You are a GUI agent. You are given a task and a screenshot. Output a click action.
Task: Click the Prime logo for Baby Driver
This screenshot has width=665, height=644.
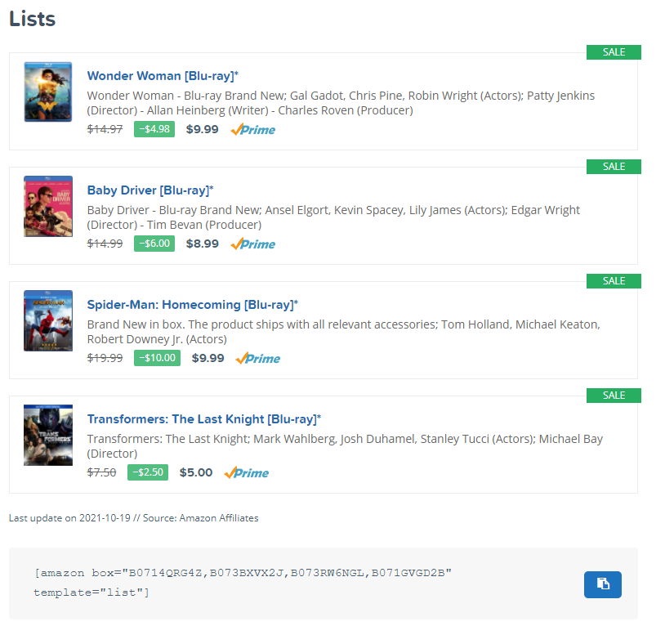tap(252, 244)
